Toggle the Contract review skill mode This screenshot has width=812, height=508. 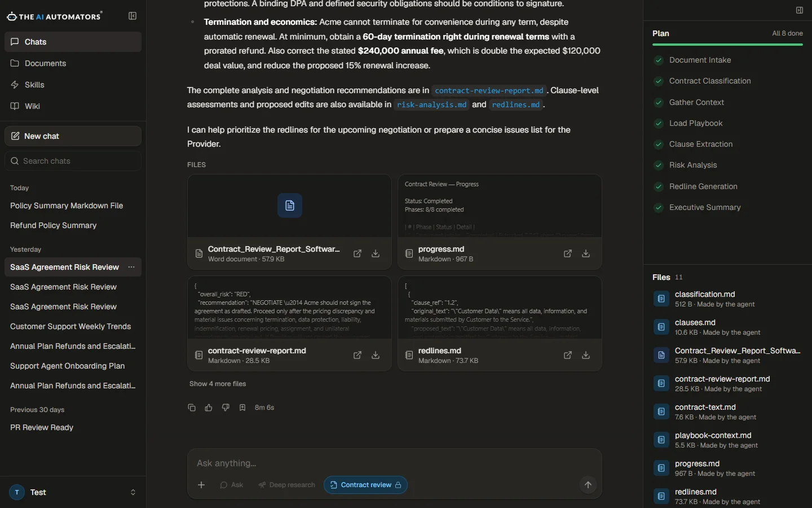(x=366, y=485)
